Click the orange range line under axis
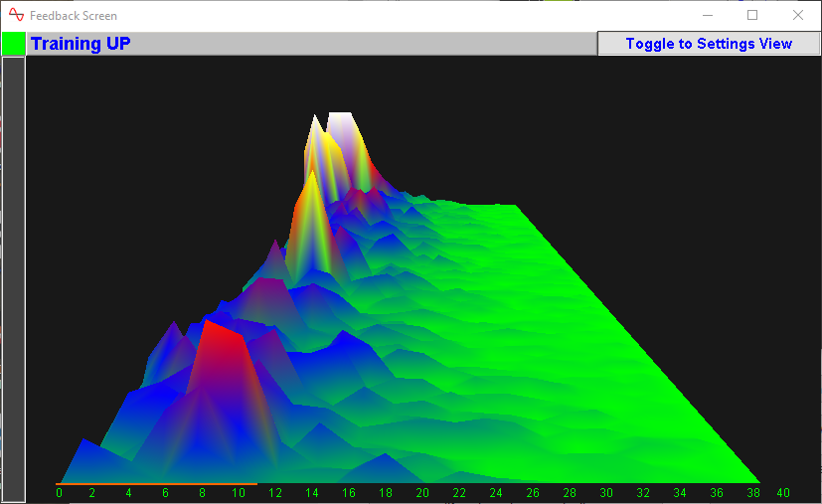Viewport: 822px width, 504px height. 156,483
